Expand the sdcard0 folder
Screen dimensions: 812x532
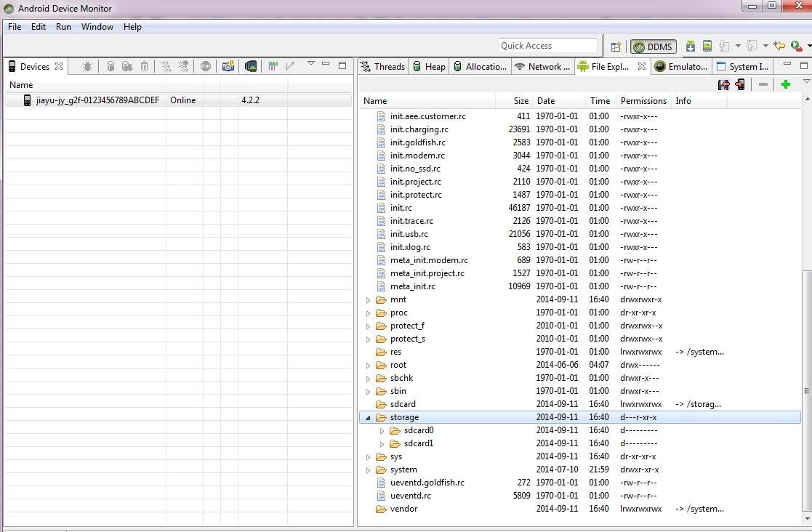pyautogui.click(x=382, y=431)
